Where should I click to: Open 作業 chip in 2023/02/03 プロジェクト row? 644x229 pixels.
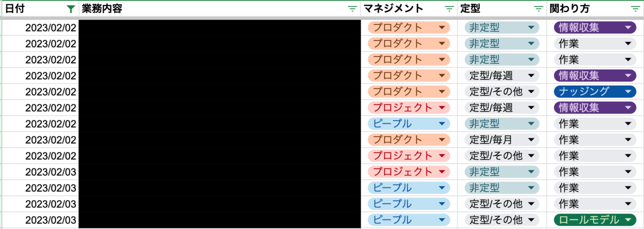tap(595, 172)
